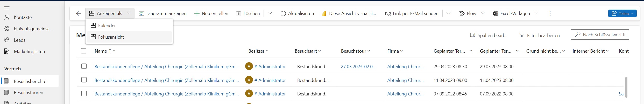The image size is (644, 104).
Task: Click the hamburger menu icon in sidebar
Action: 7,8
